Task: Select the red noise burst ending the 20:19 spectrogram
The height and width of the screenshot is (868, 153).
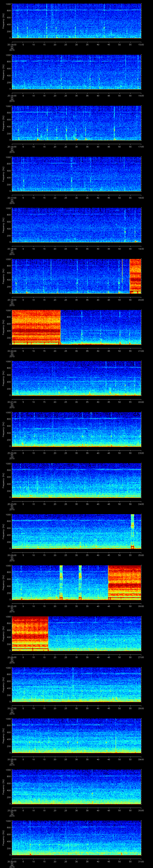Action: tap(136, 276)
